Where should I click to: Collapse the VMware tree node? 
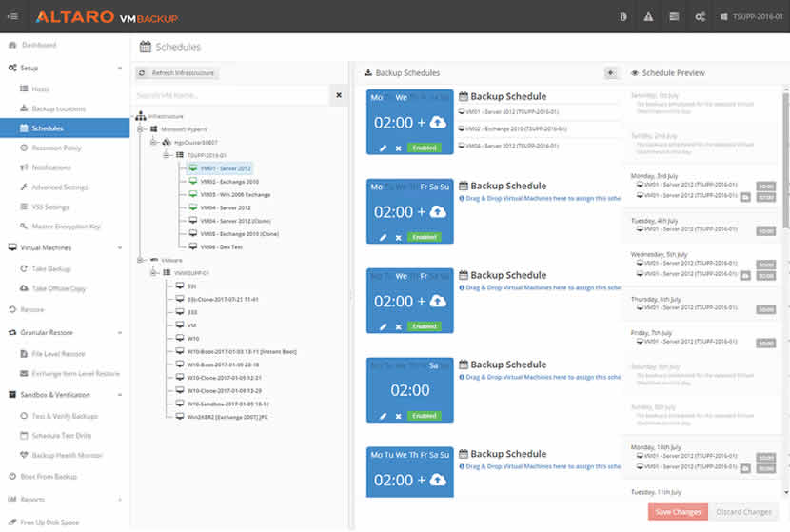point(141,260)
